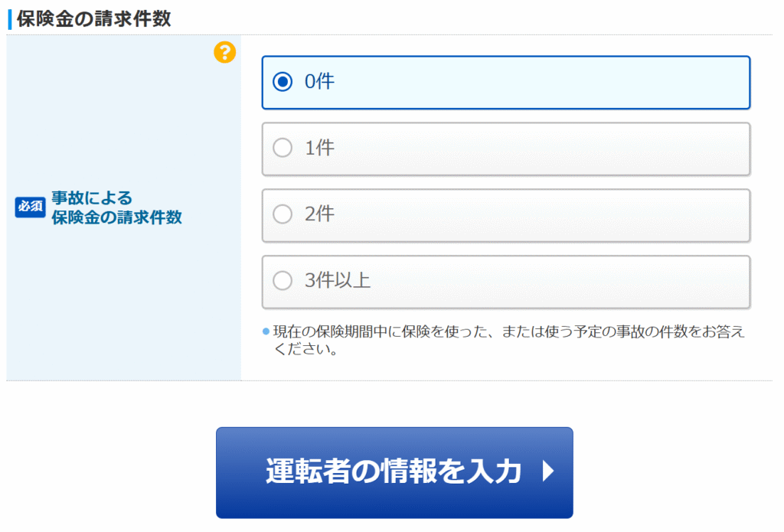The image size is (784, 532).
Task: Click the orange question mark help icon
Action: point(224,52)
